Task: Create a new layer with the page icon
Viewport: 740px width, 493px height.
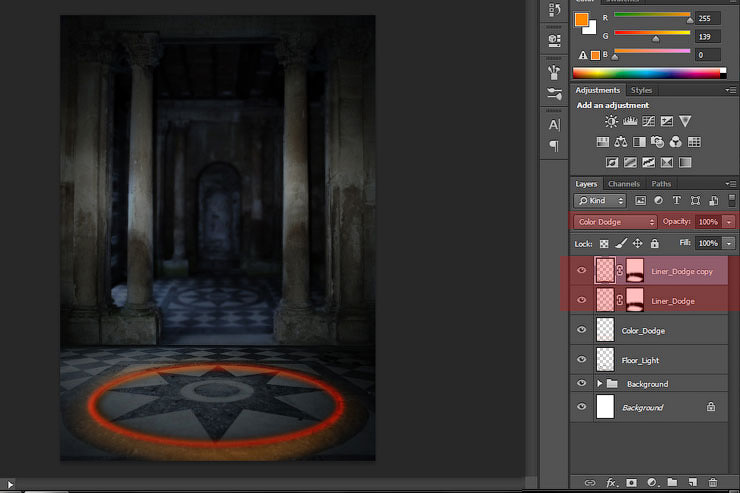Action: click(x=693, y=483)
